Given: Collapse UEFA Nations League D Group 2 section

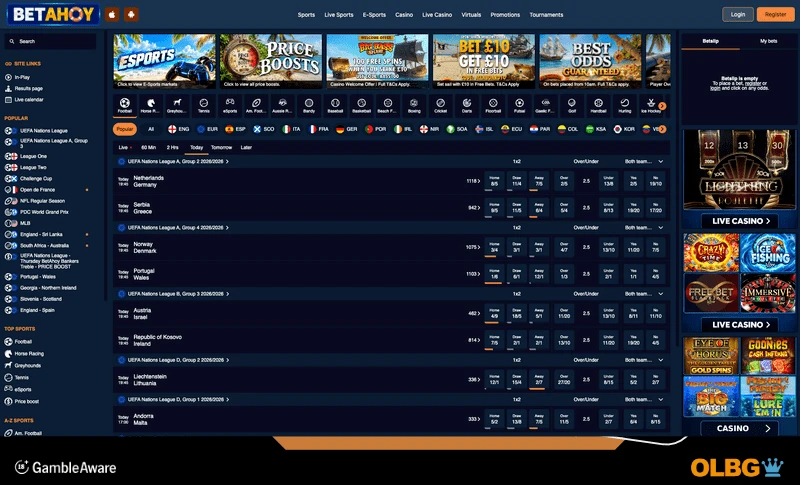Looking at the screenshot, I should pos(661,360).
